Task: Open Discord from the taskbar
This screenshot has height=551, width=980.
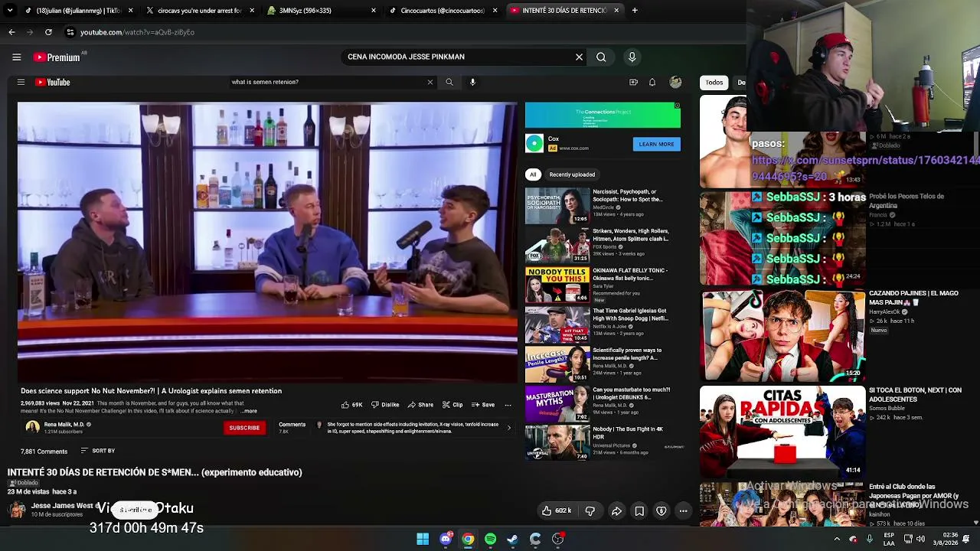Action: click(446, 539)
